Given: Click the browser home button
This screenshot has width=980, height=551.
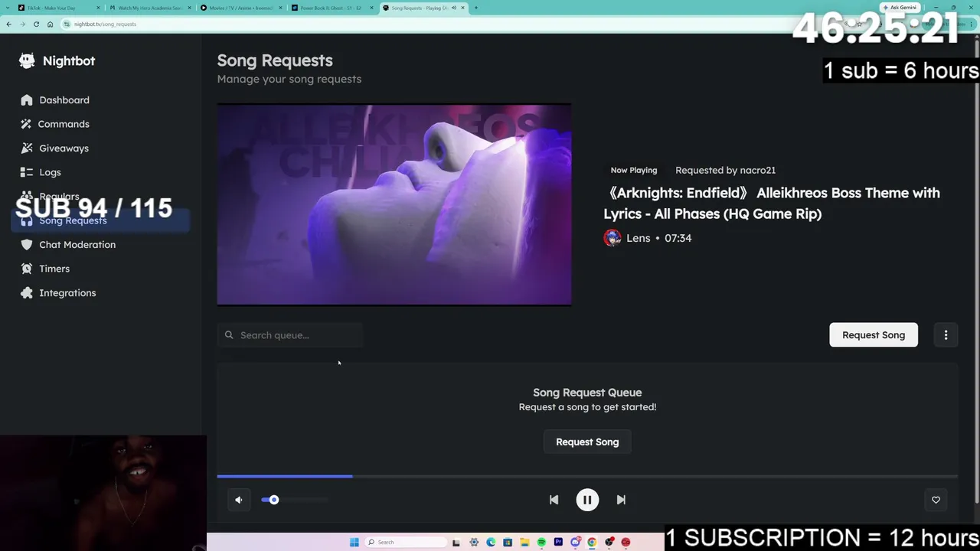Looking at the screenshot, I should tap(50, 24).
